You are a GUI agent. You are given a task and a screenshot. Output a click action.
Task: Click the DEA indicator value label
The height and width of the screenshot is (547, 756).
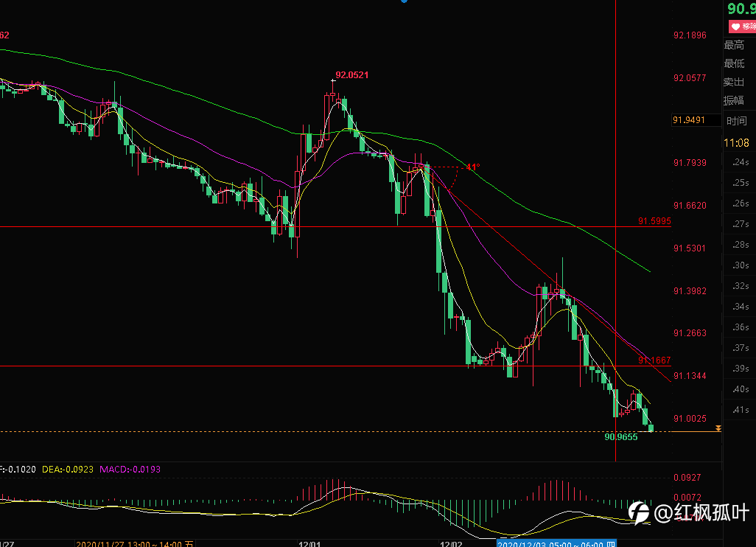pyautogui.click(x=68, y=470)
